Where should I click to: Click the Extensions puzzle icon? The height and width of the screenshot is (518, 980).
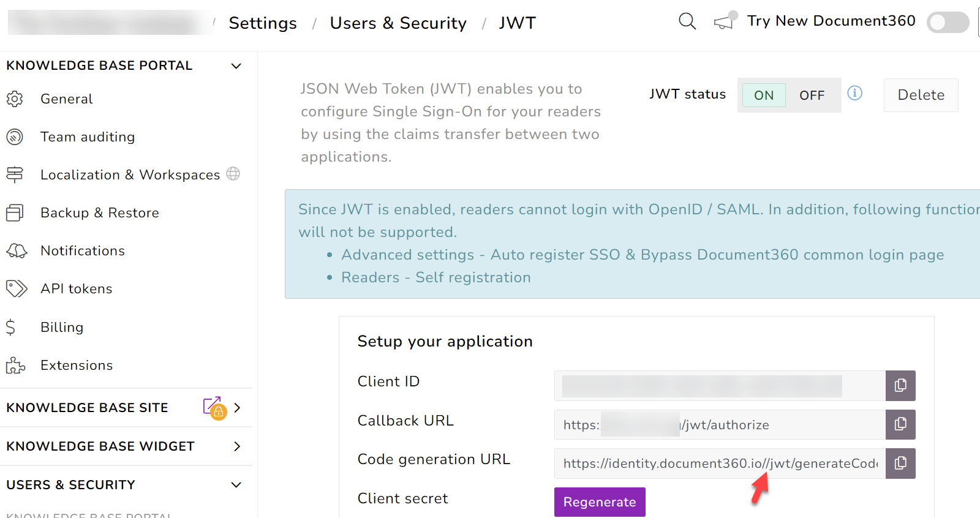point(15,366)
